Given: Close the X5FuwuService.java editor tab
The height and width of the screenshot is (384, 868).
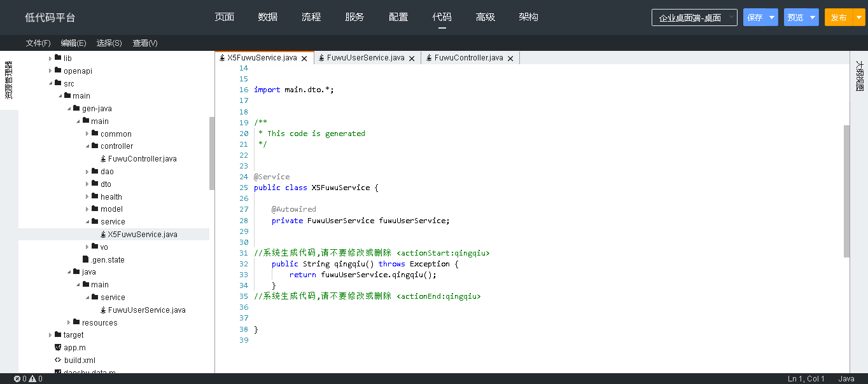Looking at the screenshot, I should pos(304,58).
